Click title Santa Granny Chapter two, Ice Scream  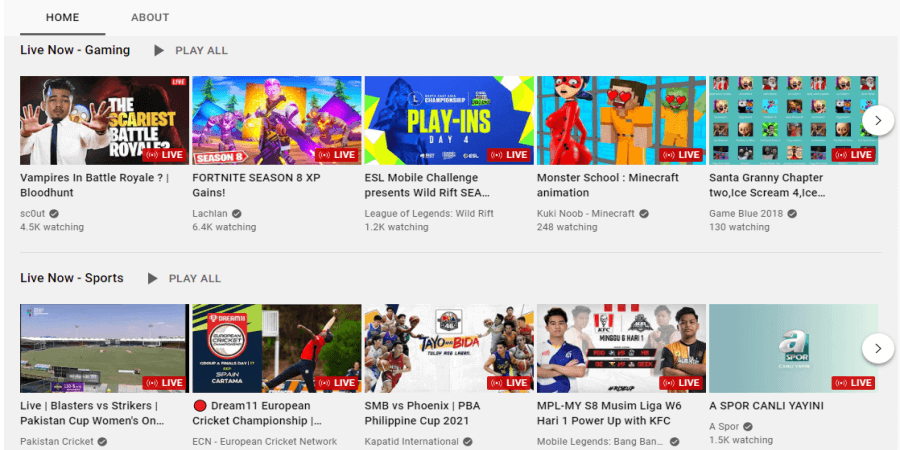(767, 185)
